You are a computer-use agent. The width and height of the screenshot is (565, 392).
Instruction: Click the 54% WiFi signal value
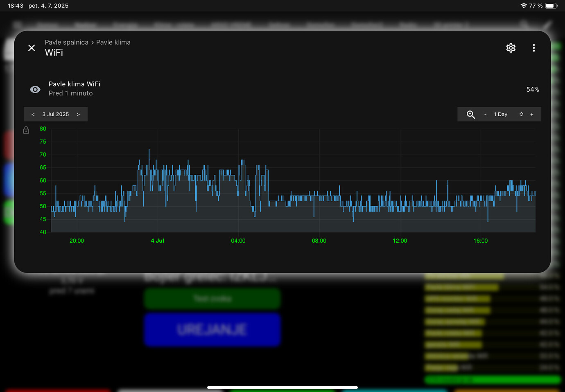(532, 89)
